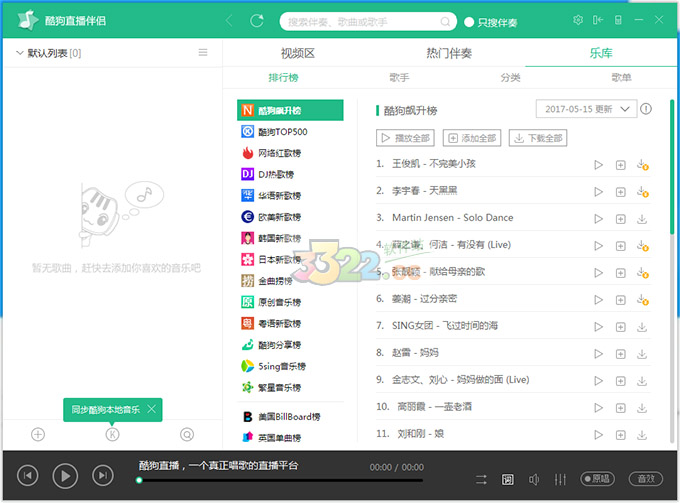Add 姜潮 - 过分亲密 to list
Screen dimensions: 680x503
point(621,300)
